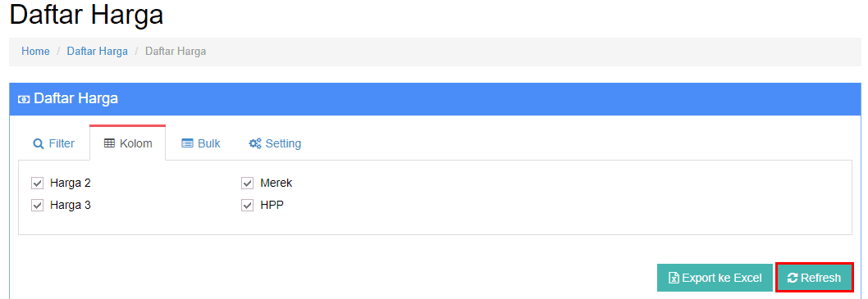Click the gears icon beside Setting
Image resolution: width=868 pixels, height=299 pixels.
pos(255,143)
